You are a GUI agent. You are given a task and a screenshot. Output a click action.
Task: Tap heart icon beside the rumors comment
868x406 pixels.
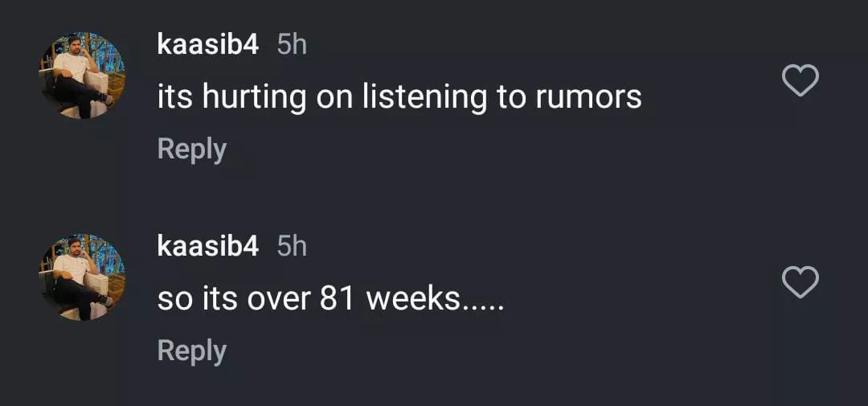coord(800,80)
